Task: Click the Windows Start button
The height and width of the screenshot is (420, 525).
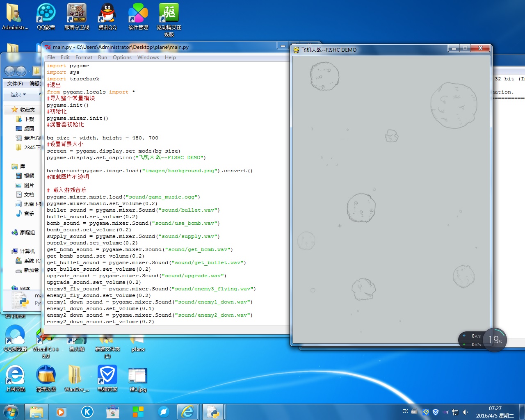Action: point(11,411)
